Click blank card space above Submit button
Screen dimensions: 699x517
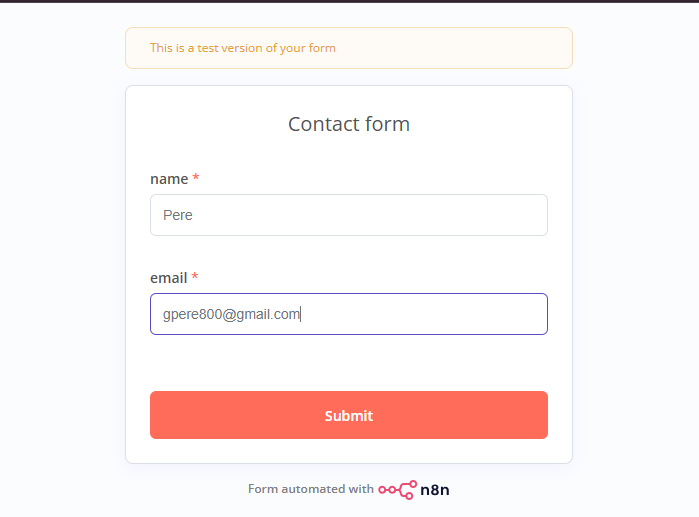[349, 363]
